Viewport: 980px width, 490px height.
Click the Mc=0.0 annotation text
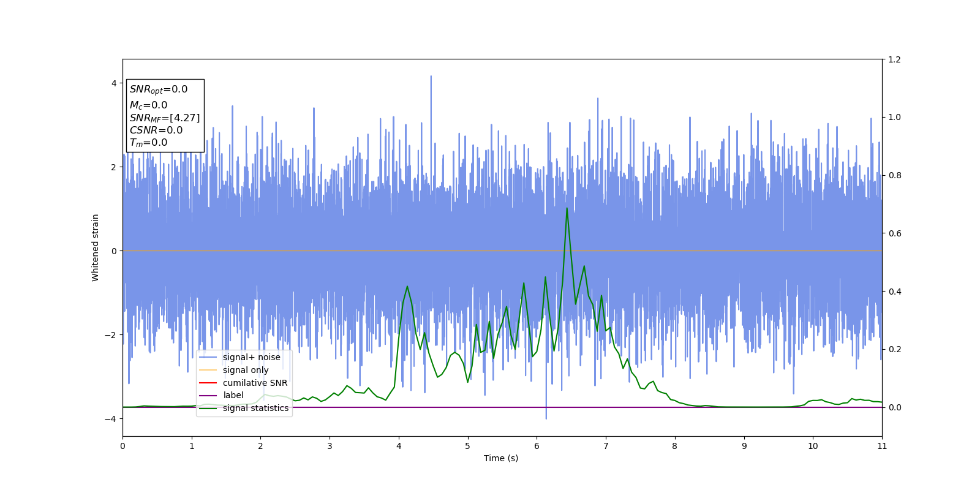coord(148,105)
